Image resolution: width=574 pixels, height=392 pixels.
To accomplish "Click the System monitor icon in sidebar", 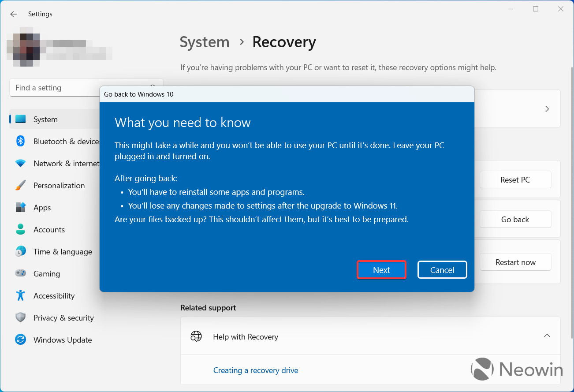I will coord(21,119).
